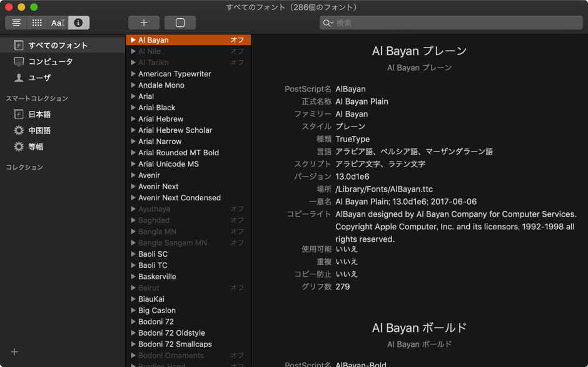Screen dimensions: 588x367
Task: Click the gear icon next to 等幅
Action: [x=19, y=147]
